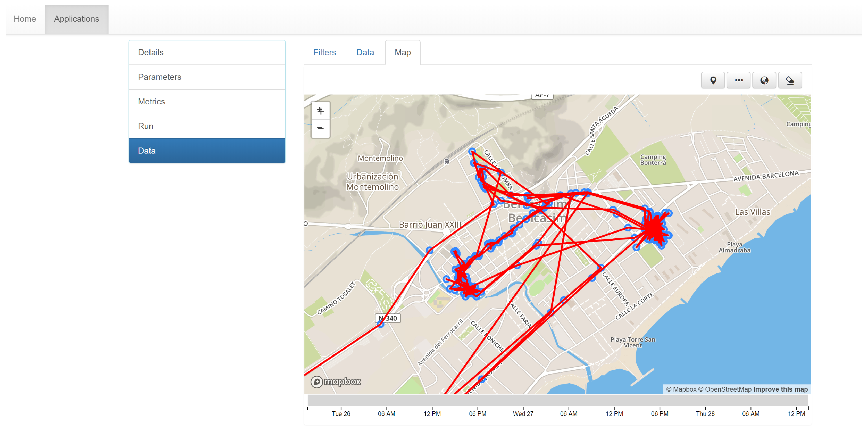
Task: Switch to the Filters tab
Action: pyautogui.click(x=324, y=52)
